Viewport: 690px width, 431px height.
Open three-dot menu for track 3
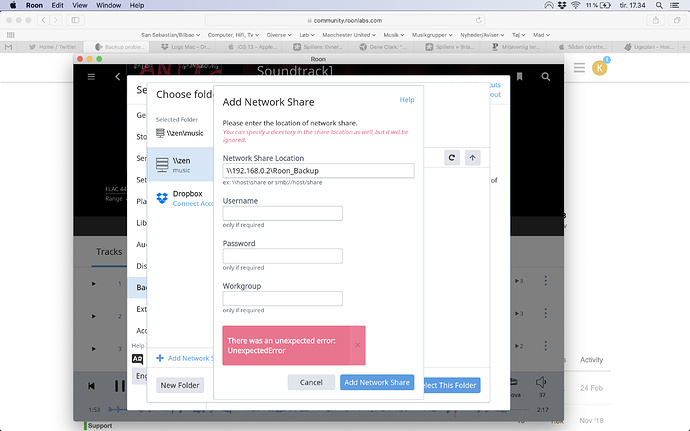point(546,346)
